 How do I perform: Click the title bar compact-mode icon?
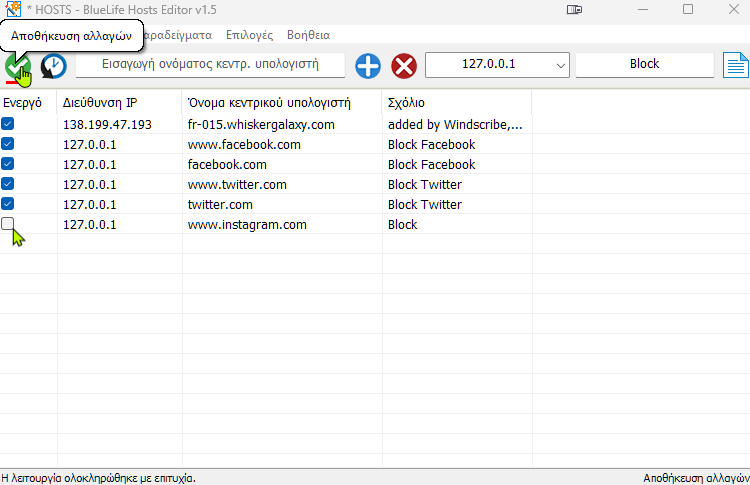click(574, 10)
